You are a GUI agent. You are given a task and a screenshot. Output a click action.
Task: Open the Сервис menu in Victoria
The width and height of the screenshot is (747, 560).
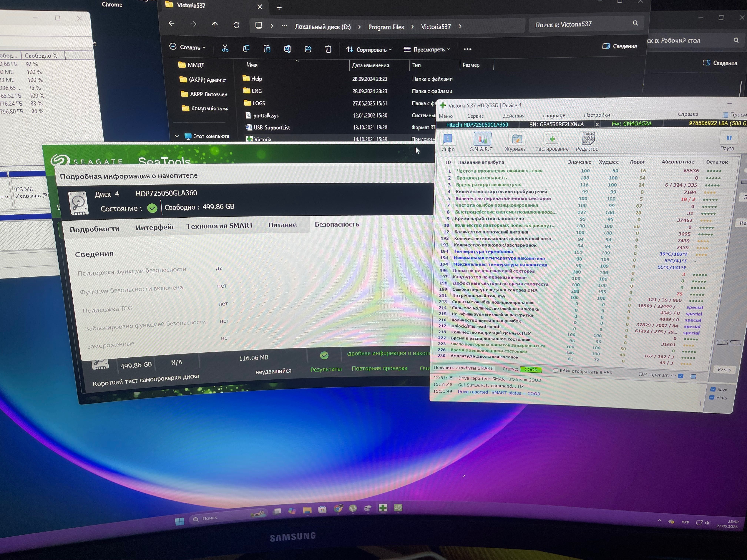click(475, 116)
